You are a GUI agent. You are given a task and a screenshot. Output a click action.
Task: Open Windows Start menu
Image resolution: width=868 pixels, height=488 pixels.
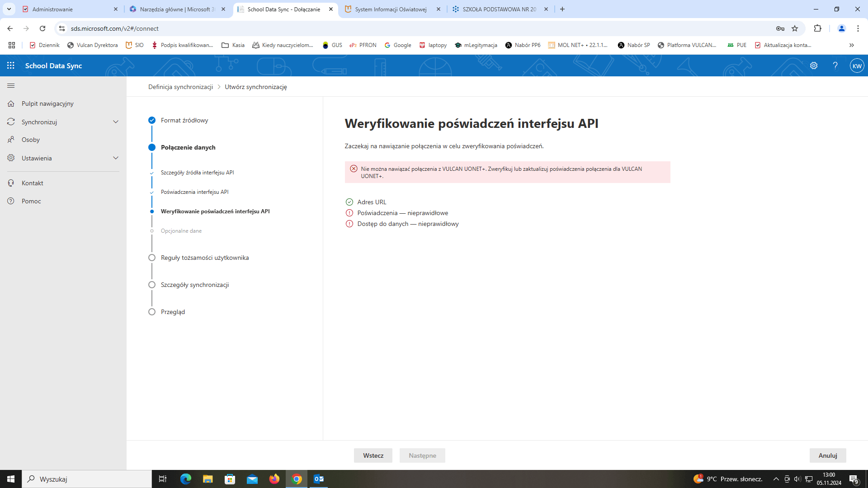[11, 479]
